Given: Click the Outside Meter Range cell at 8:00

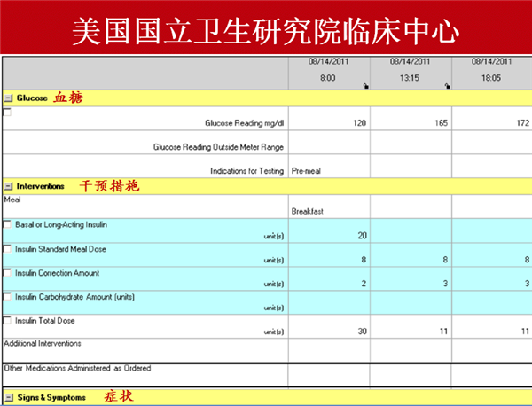Looking at the screenshot, I should (x=329, y=143).
